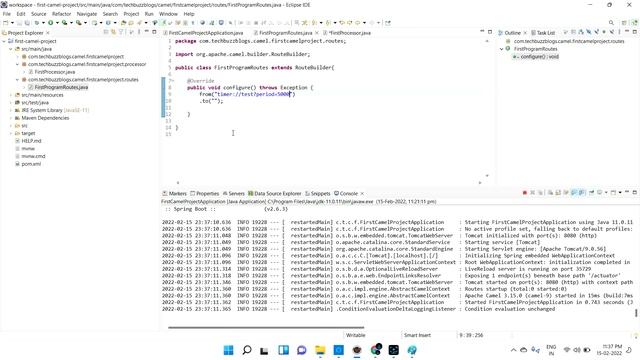Click the External Tools run icon
Screen dimensions: 640x360
[79, 23]
